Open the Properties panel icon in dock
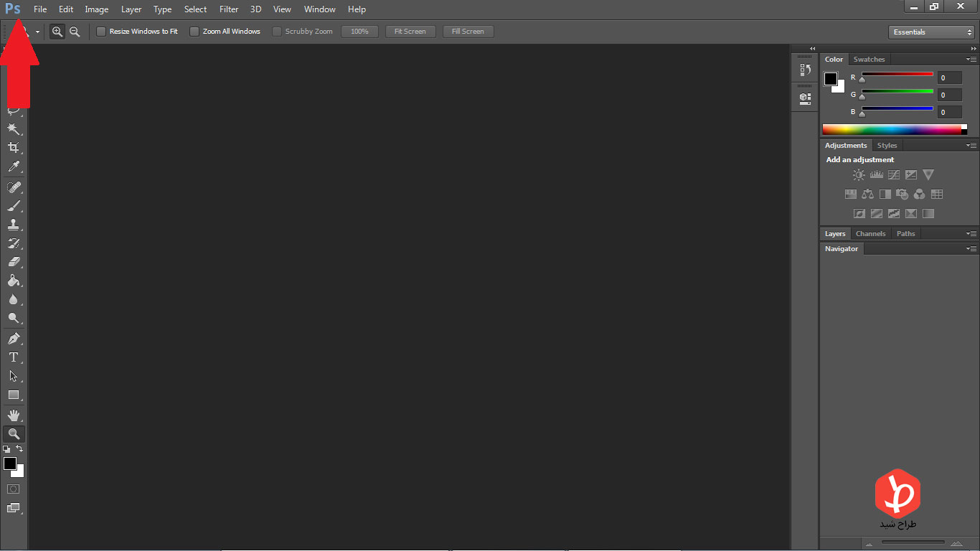 pyautogui.click(x=805, y=98)
